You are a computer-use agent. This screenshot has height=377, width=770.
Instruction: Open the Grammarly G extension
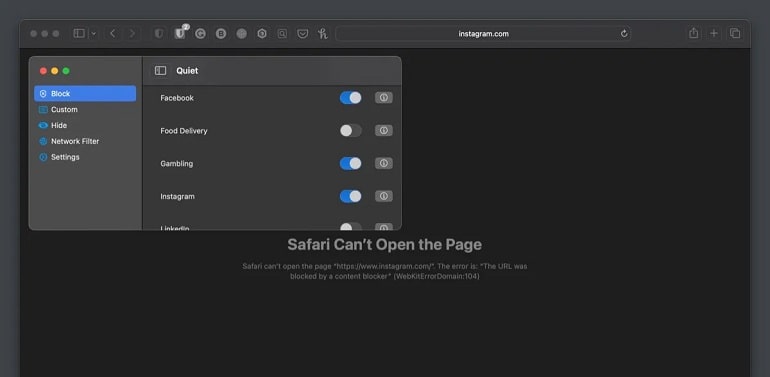click(200, 33)
